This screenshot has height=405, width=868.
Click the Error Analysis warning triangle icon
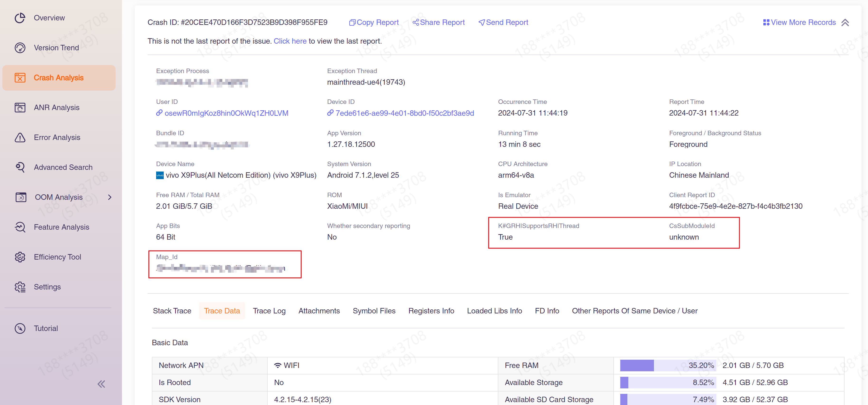(x=20, y=137)
